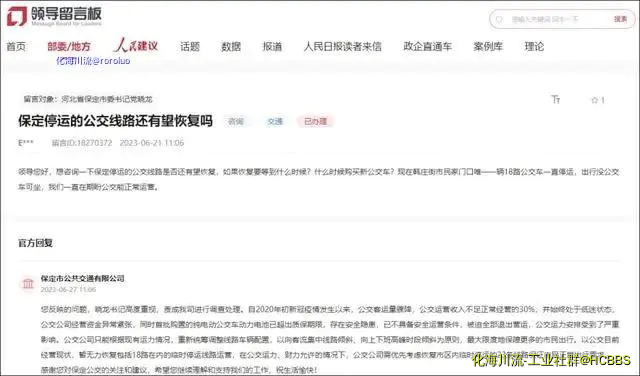Click responder name 保定市公共交通有限公司
Viewport: 640px width, 376px height.
tap(82, 278)
